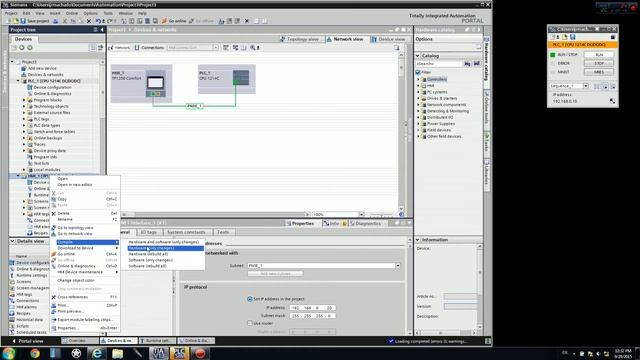This screenshot has width=640, height=360.
Task: Open TIA Portal V13 taskbar icon
Action: 159,353
